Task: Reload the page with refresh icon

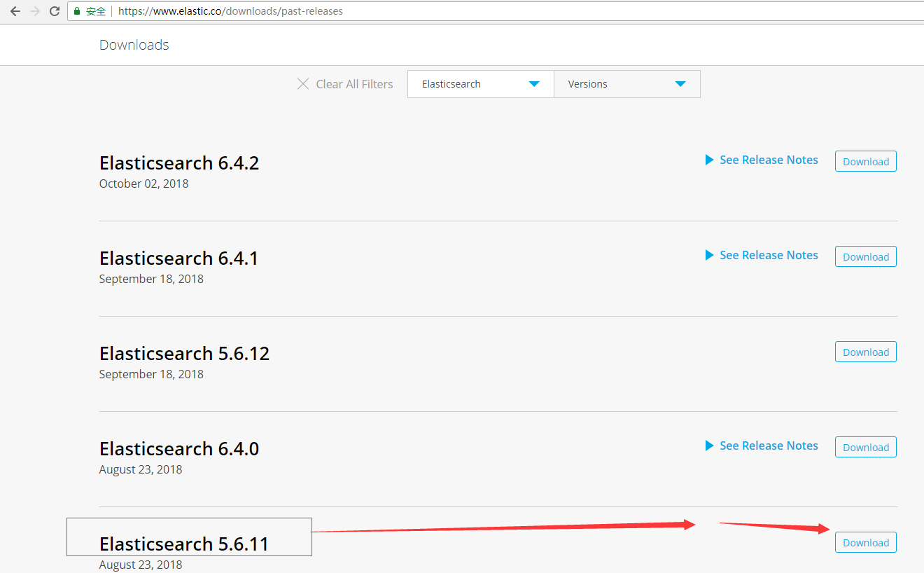Action: coord(55,11)
